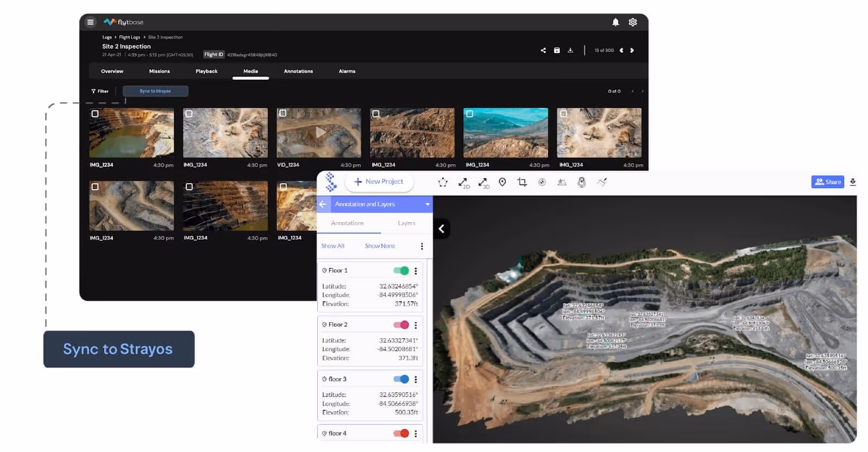Click the save icon in flight header

pyautogui.click(x=557, y=50)
